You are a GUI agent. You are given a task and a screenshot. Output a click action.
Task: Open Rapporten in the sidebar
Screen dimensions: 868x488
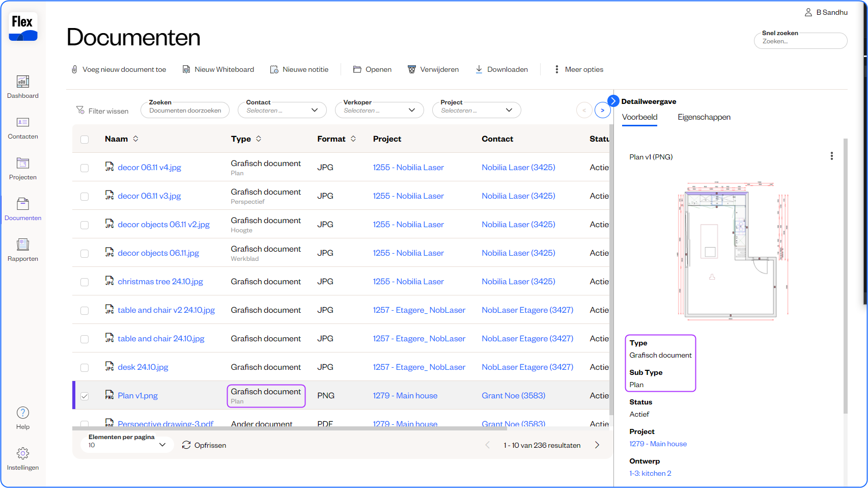(23, 245)
